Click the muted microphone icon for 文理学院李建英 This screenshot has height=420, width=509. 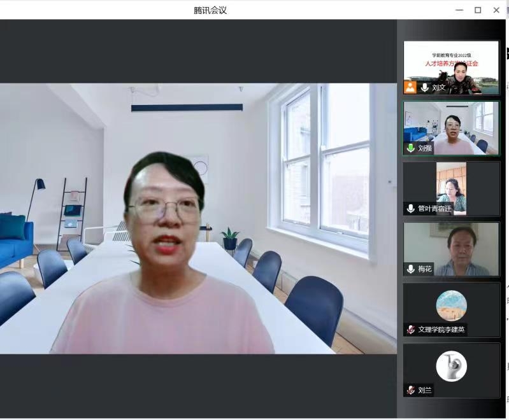(411, 330)
